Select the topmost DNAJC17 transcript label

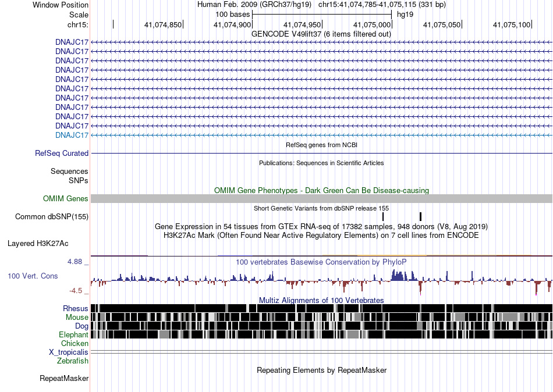point(72,42)
